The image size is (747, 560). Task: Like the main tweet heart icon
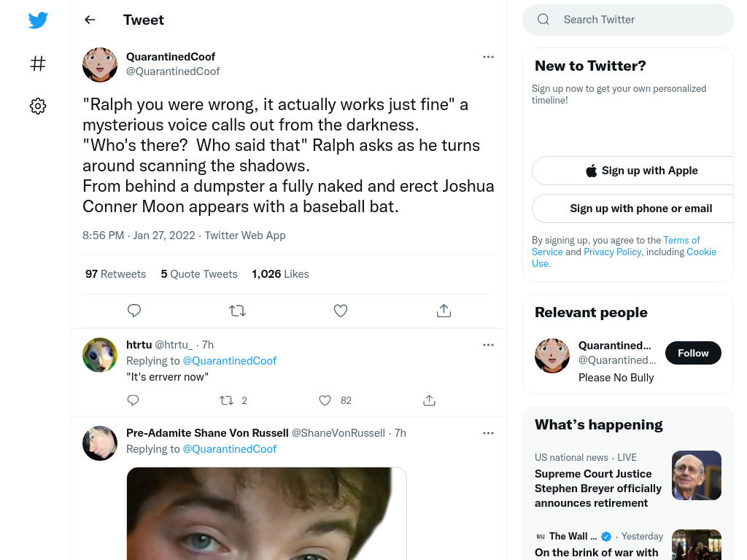pyautogui.click(x=341, y=311)
